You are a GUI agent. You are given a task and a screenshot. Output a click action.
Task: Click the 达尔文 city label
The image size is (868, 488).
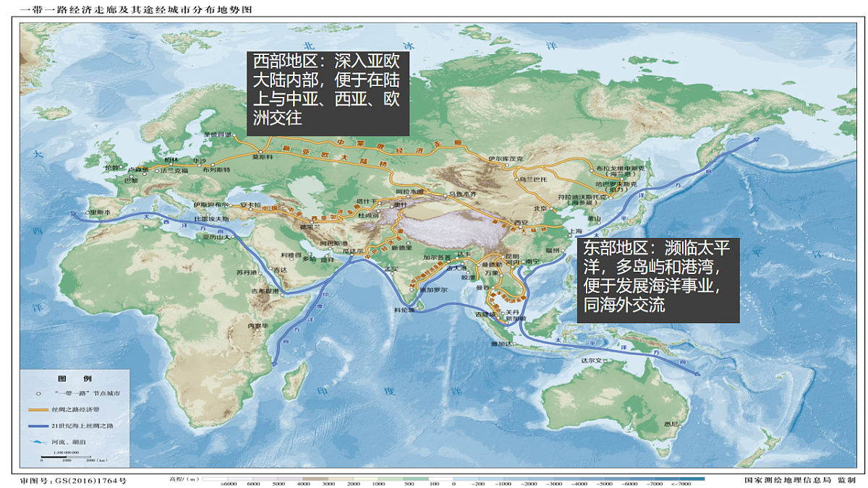(x=591, y=359)
